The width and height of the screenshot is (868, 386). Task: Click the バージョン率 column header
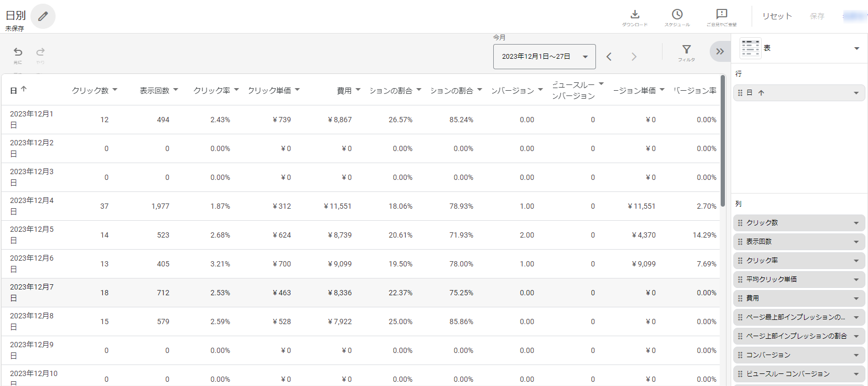(x=695, y=90)
